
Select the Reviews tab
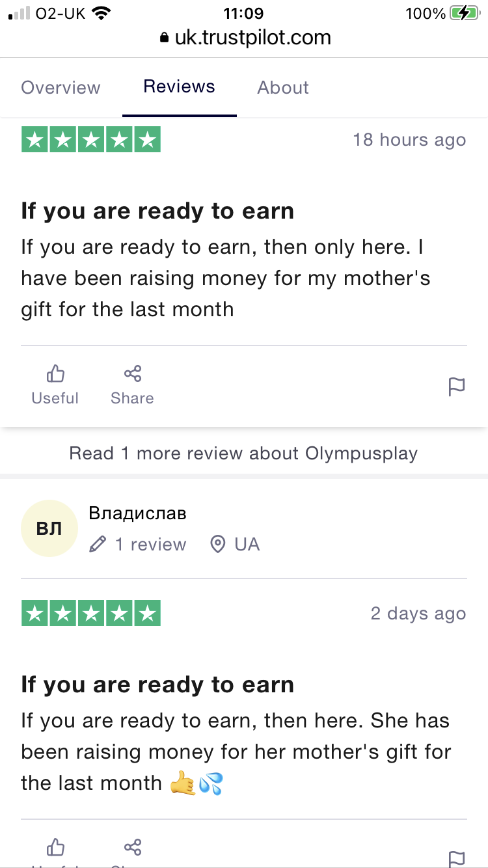(179, 87)
